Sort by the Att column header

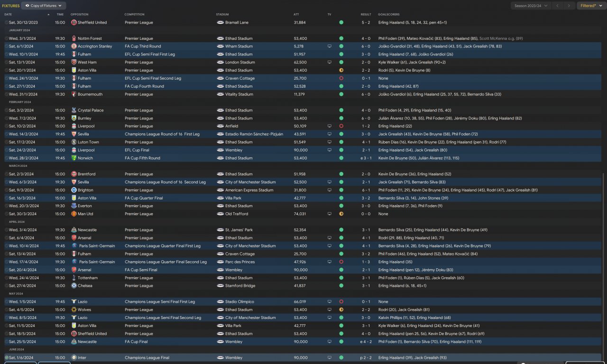point(296,14)
